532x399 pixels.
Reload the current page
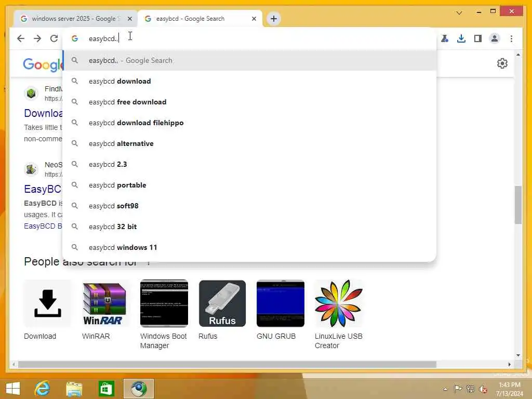point(54,38)
